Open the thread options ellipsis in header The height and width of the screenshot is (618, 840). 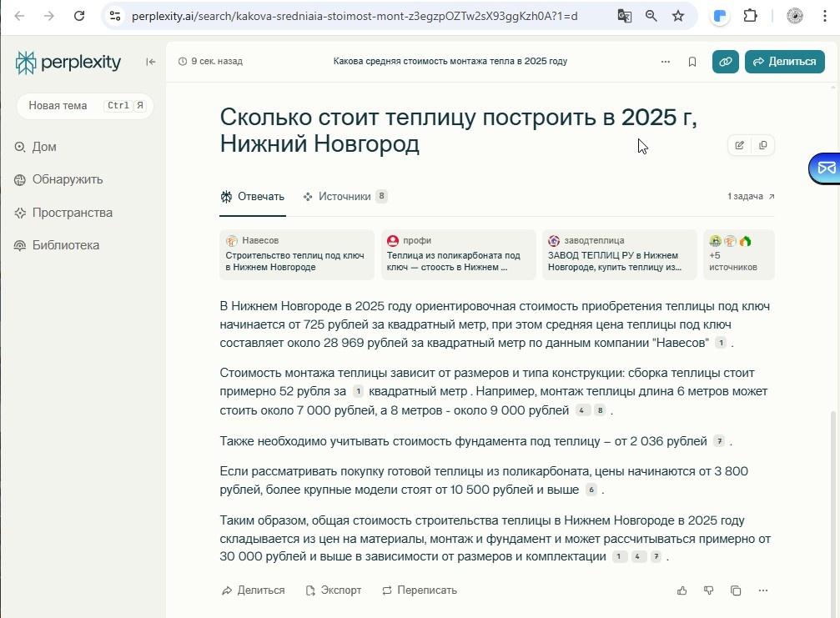666,62
